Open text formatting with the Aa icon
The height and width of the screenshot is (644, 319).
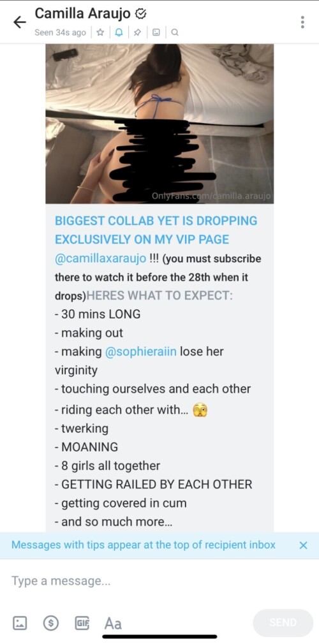(x=113, y=624)
